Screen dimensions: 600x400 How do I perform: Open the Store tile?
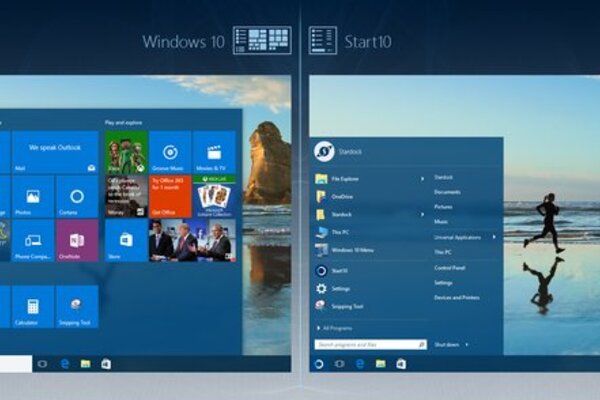(x=126, y=241)
